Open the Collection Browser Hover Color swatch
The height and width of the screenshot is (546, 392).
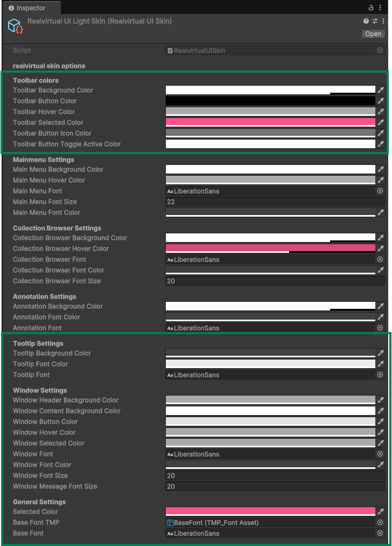pyautogui.click(x=270, y=248)
